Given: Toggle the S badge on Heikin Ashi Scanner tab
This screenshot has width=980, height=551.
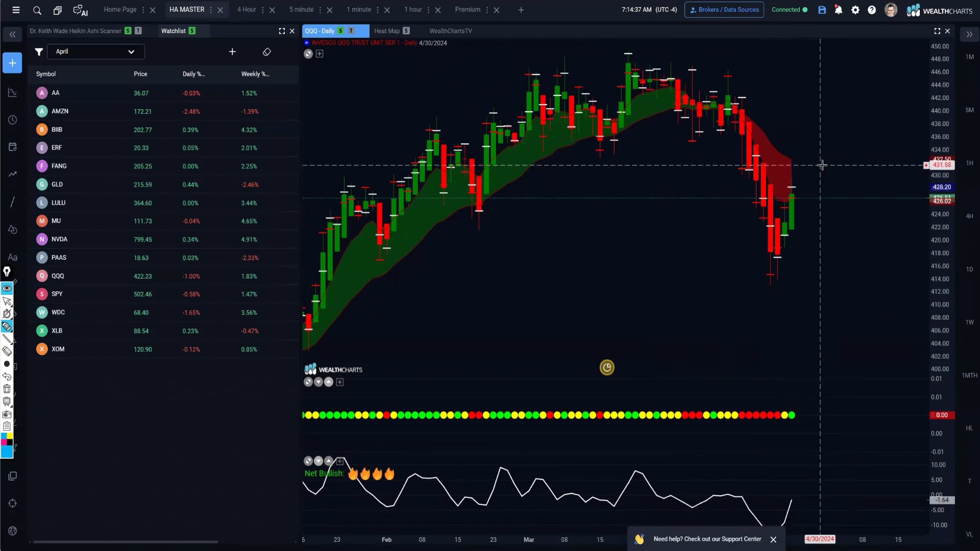Looking at the screenshot, I should click(128, 31).
